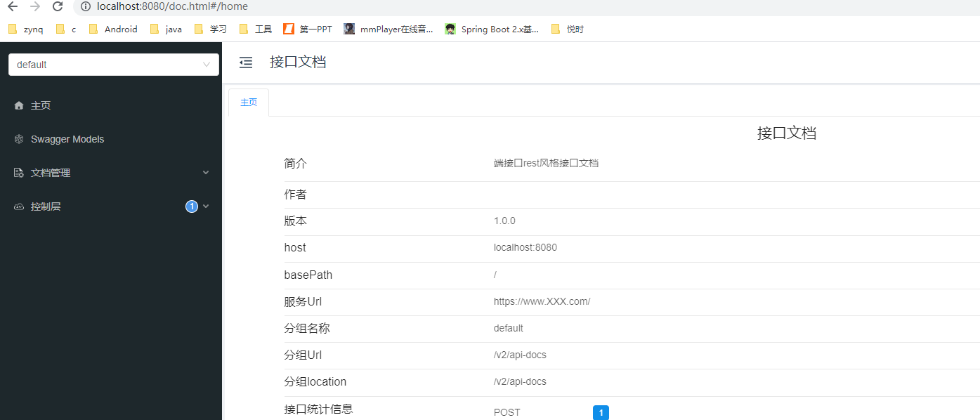The width and height of the screenshot is (980, 420).
Task: Collapse sidebar with menu fold icon
Action: [246, 63]
